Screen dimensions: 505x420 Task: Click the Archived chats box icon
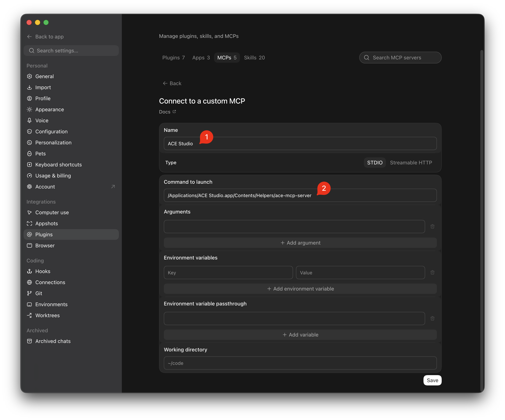tap(29, 341)
